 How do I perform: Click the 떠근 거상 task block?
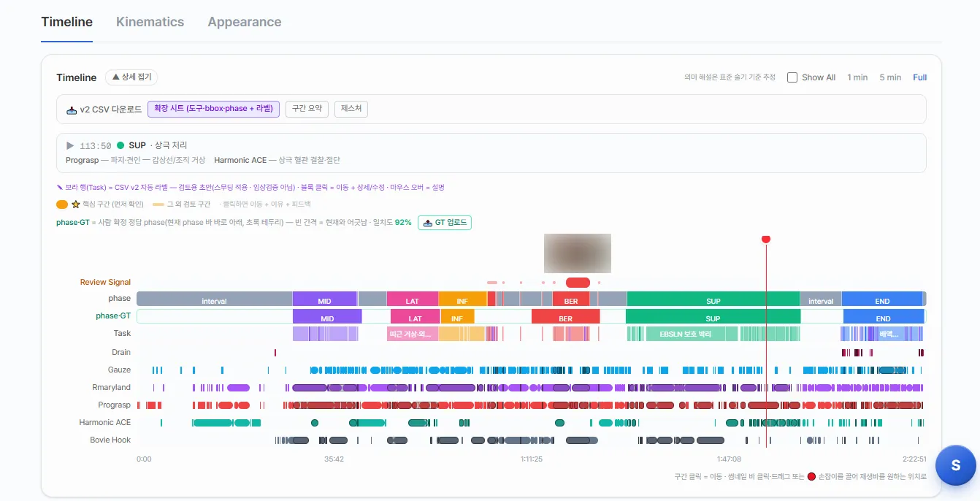[413, 334]
